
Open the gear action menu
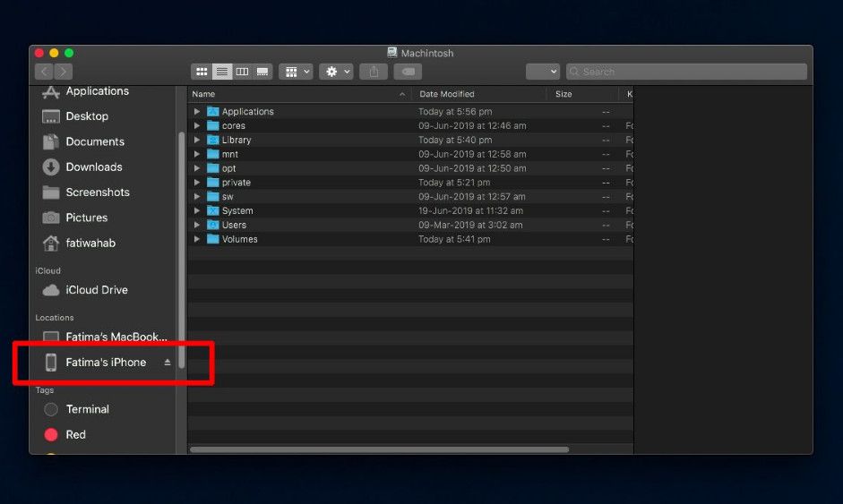[x=337, y=72]
